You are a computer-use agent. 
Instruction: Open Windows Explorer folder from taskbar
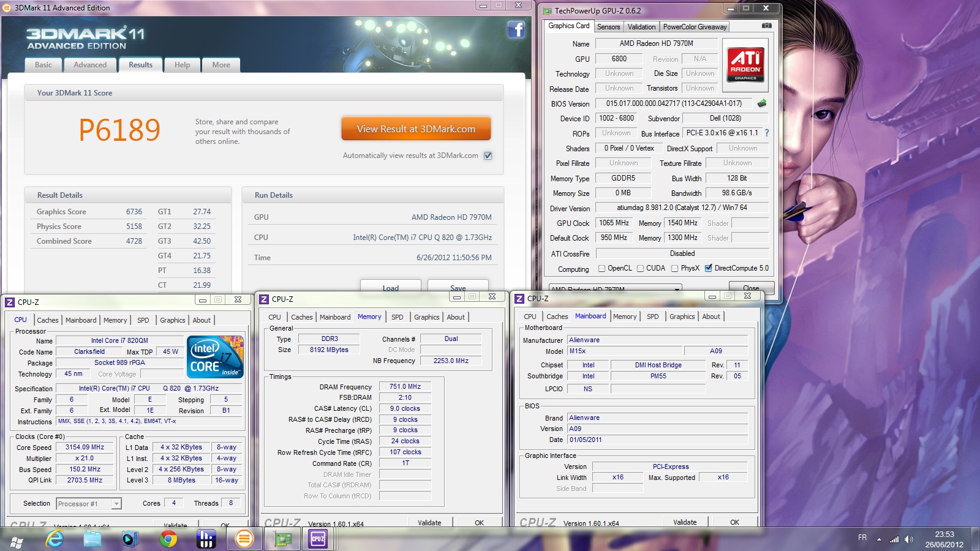92,539
